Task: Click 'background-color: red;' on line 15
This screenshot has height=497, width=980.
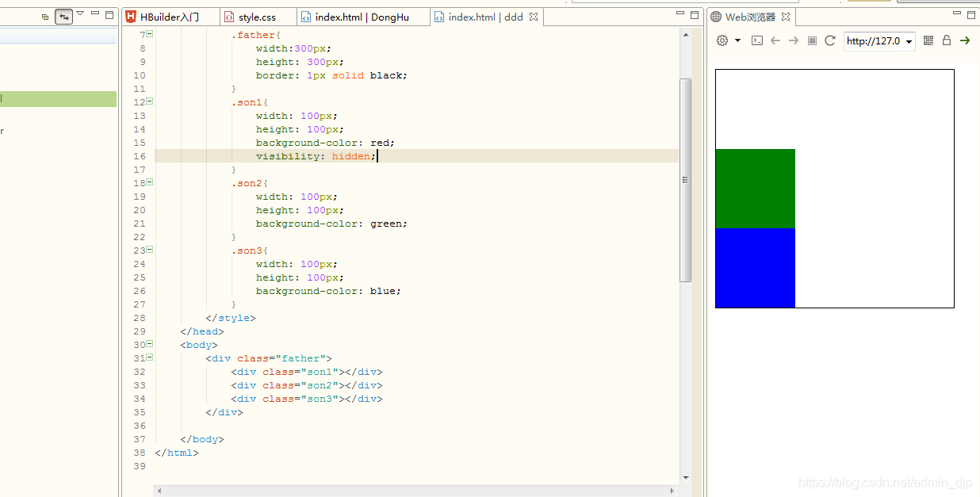Action: click(325, 143)
